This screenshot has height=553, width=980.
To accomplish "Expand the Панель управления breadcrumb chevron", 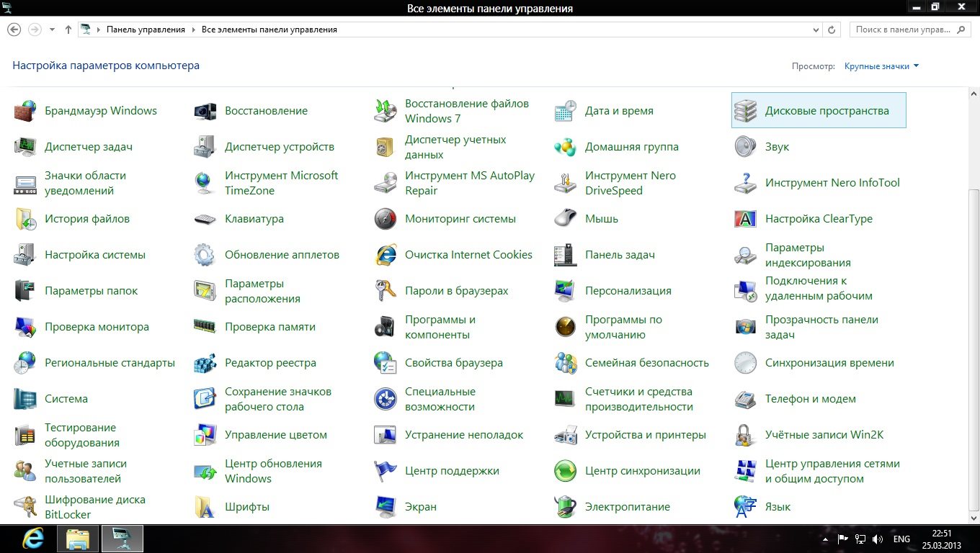I will tap(193, 30).
